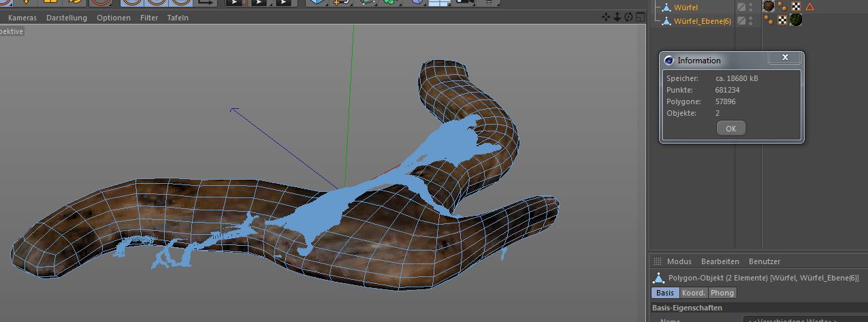Click the Phong tag on Würfel
Screen dimensions: 868x322
pyautogui.click(x=782, y=7)
